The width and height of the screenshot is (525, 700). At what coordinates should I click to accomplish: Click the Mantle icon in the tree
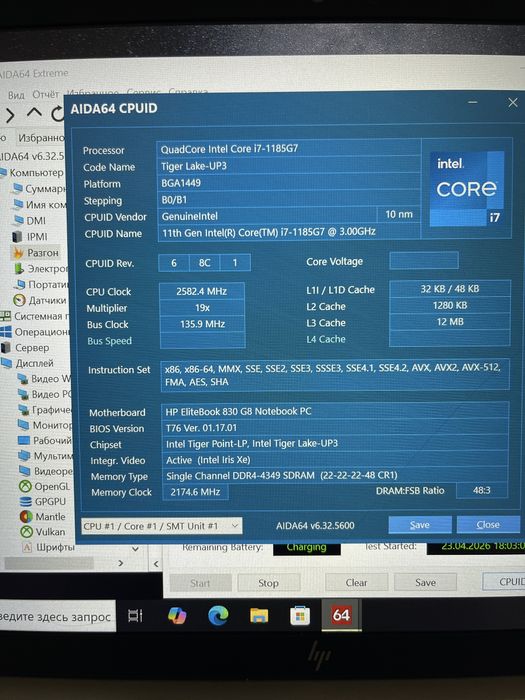point(26,517)
